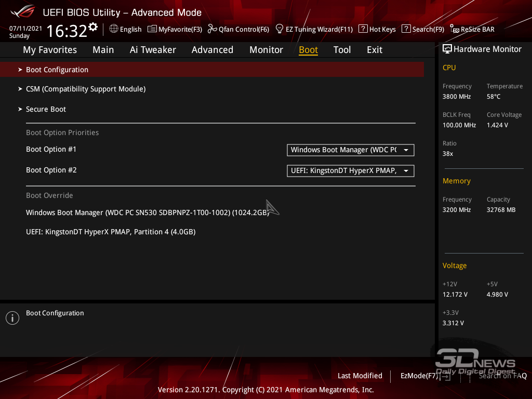Screen dimensions: 532x399
Task: Select the Boot Option #1 label
Action: [x=51, y=149]
